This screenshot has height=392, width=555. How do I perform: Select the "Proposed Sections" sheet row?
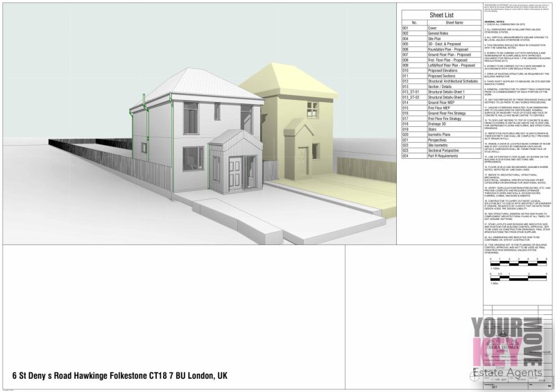[x=441, y=76]
